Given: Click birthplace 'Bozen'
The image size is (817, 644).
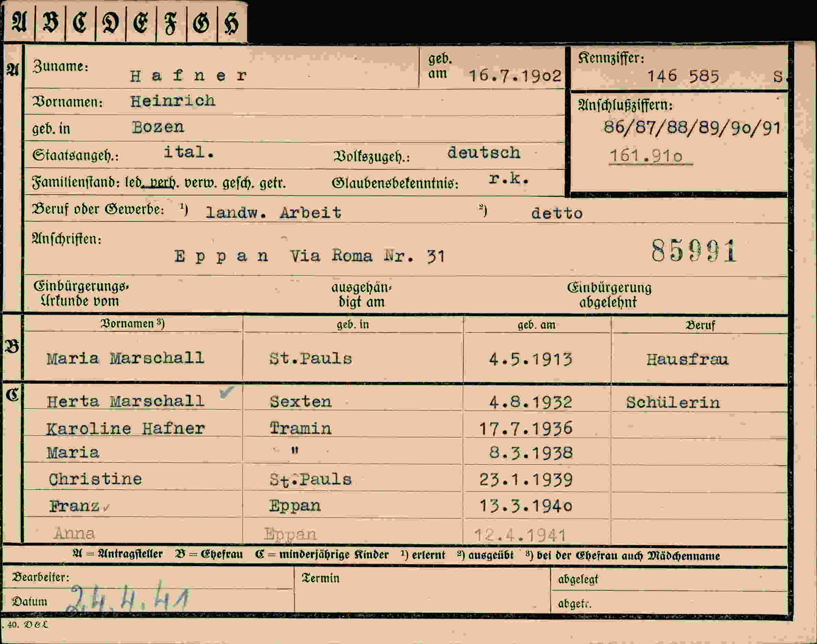Looking at the screenshot, I should click(158, 127).
